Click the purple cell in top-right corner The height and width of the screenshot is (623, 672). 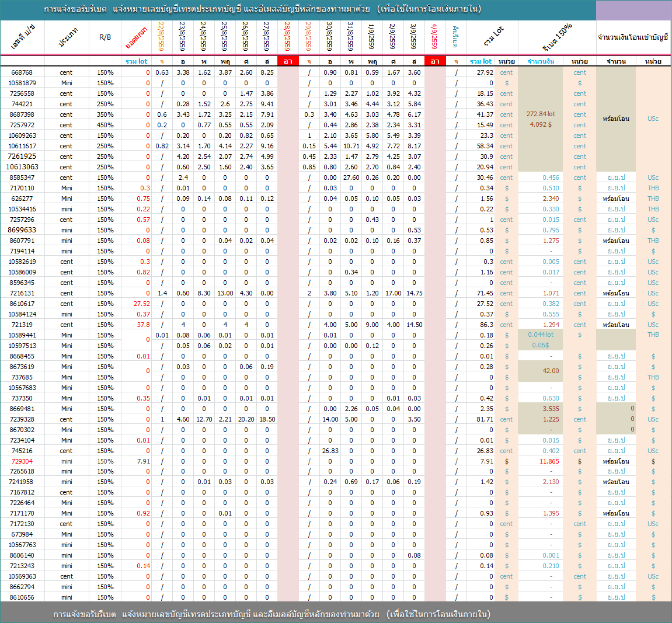pyautogui.click(x=633, y=10)
